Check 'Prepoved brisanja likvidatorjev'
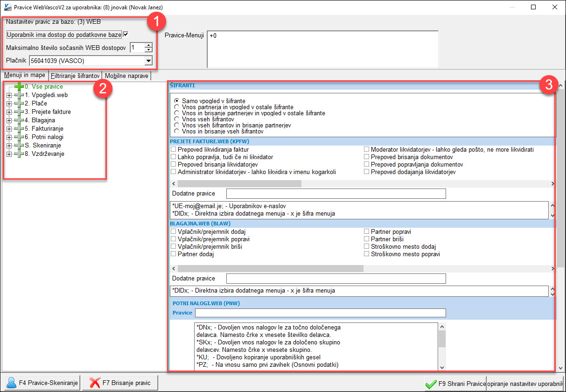 (x=174, y=164)
